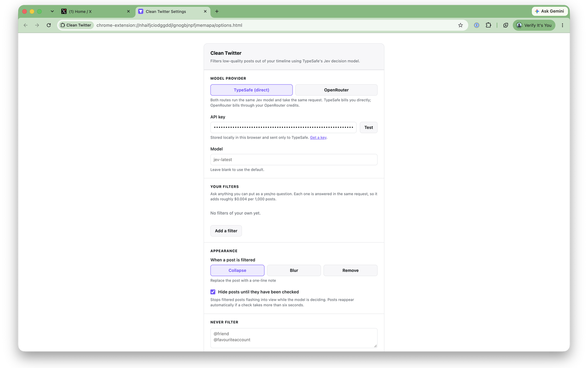Click the browser forward arrow

pyautogui.click(x=37, y=25)
